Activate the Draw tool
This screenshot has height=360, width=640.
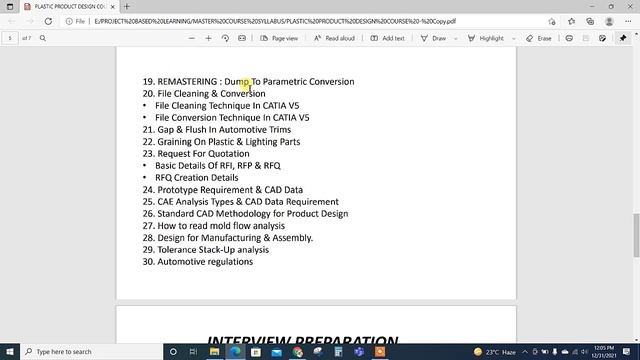[433, 38]
